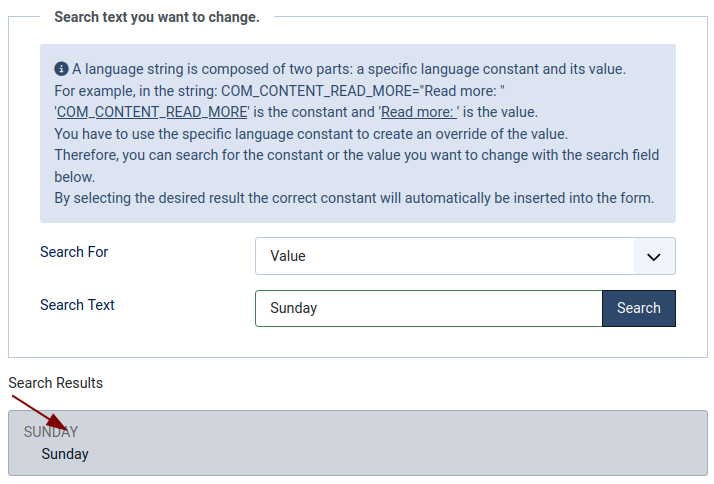Click the word Value inside the selector
714x484 pixels.
coord(288,256)
